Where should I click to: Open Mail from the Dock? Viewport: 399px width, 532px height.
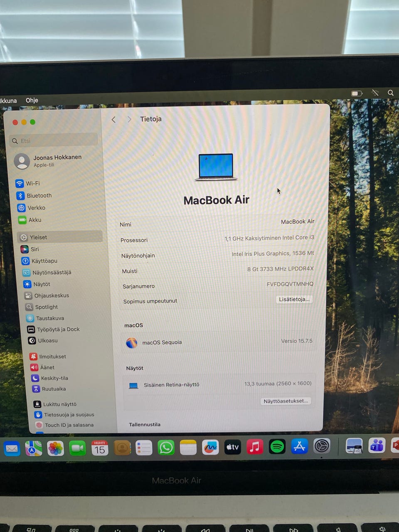(12, 449)
